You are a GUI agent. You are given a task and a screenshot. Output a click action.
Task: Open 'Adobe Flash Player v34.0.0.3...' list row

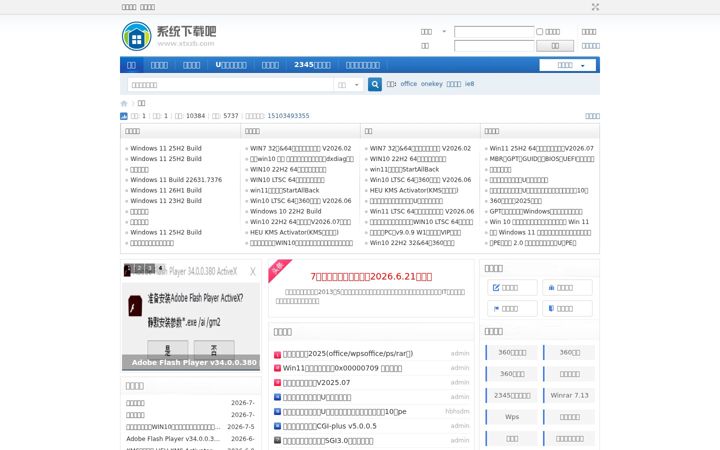tap(173, 439)
